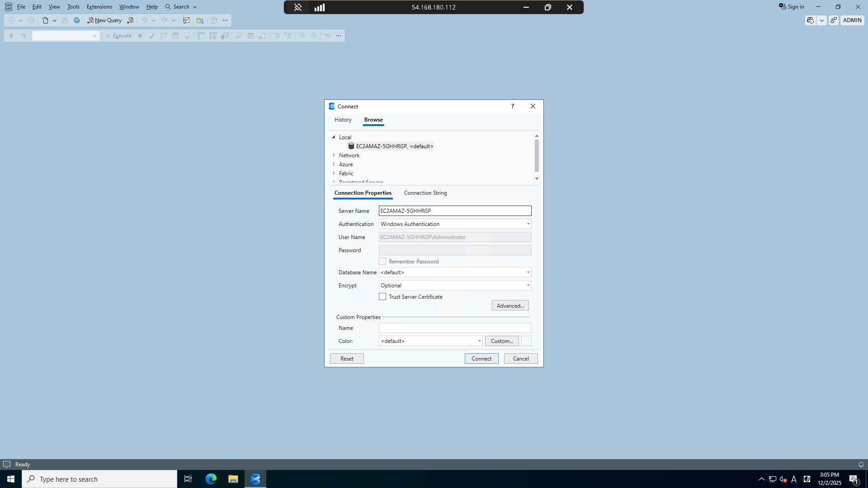Image resolution: width=868 pixels, height=488 pixels.
Task: Click the Advanced... button
Action: [x=510, y=306]
